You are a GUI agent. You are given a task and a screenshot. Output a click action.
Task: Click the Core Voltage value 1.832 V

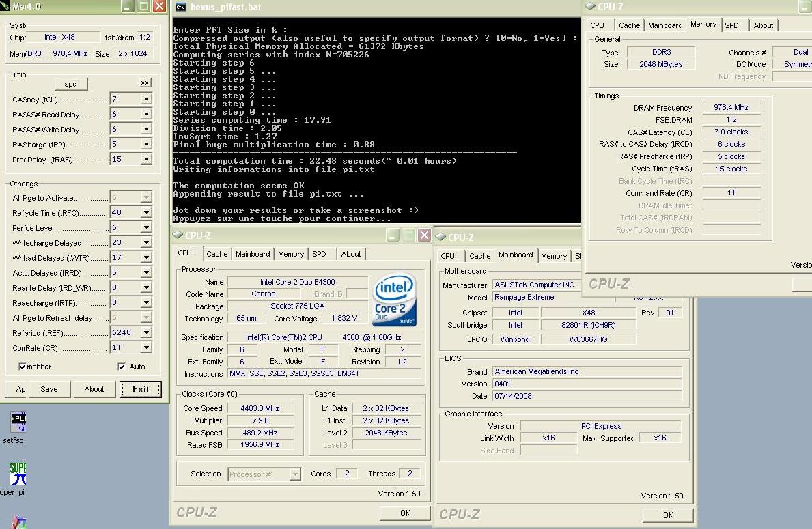tap(344, 318)
